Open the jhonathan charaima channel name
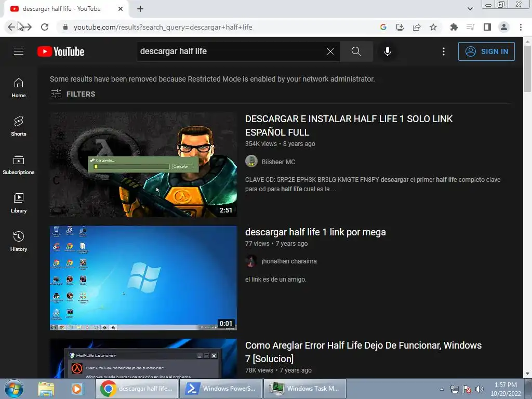The image size is (532, 399). pos(289,261)
